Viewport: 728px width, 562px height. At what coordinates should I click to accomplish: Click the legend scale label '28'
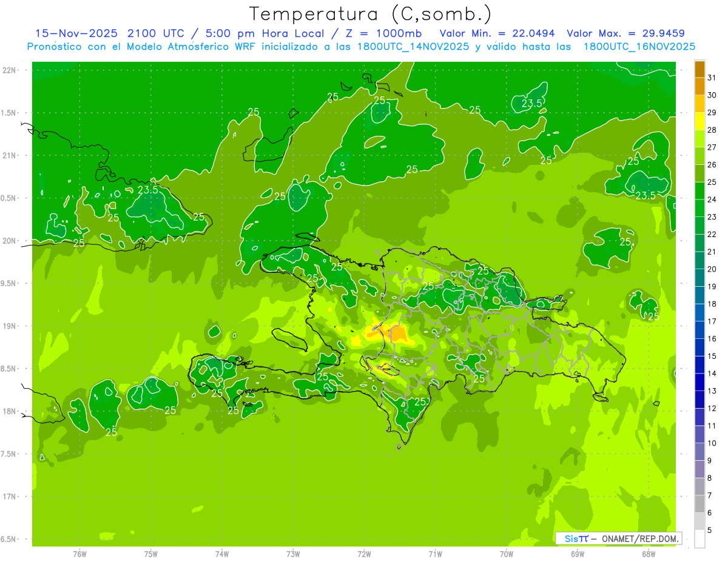pos(712,130)
